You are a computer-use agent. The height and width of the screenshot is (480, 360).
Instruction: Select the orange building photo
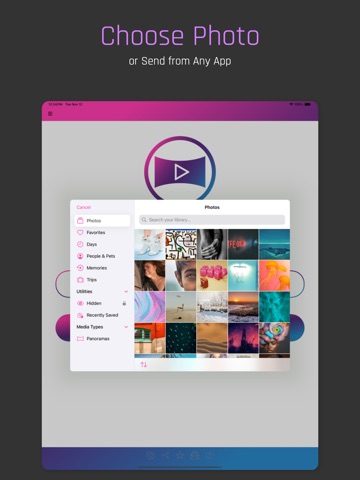click(150, 338)
